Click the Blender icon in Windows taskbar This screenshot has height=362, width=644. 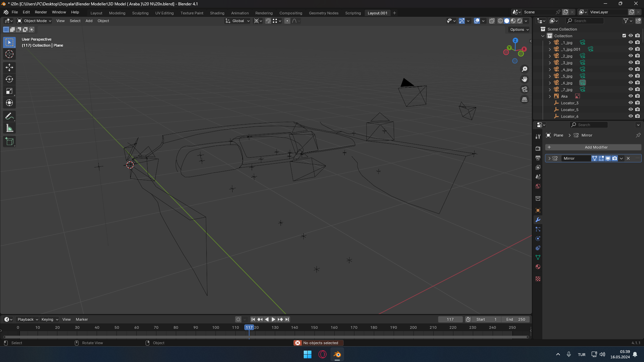[337, 354]
